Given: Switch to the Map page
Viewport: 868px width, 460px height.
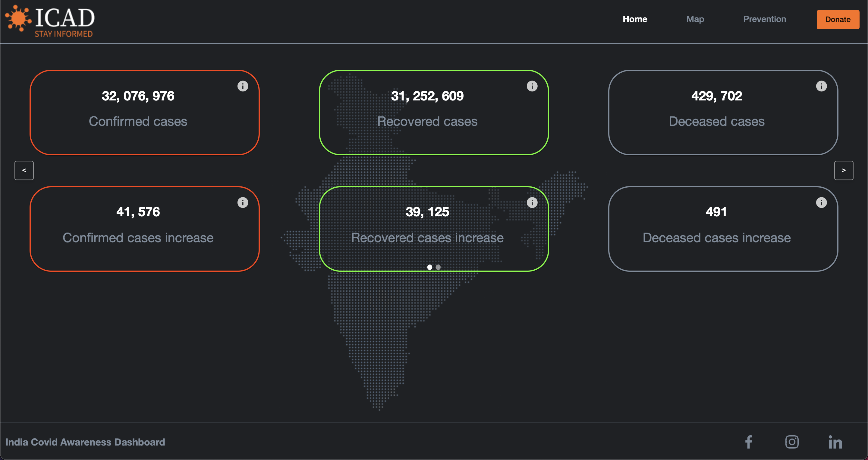Looking at the screenshot, I should coord(695,19).
